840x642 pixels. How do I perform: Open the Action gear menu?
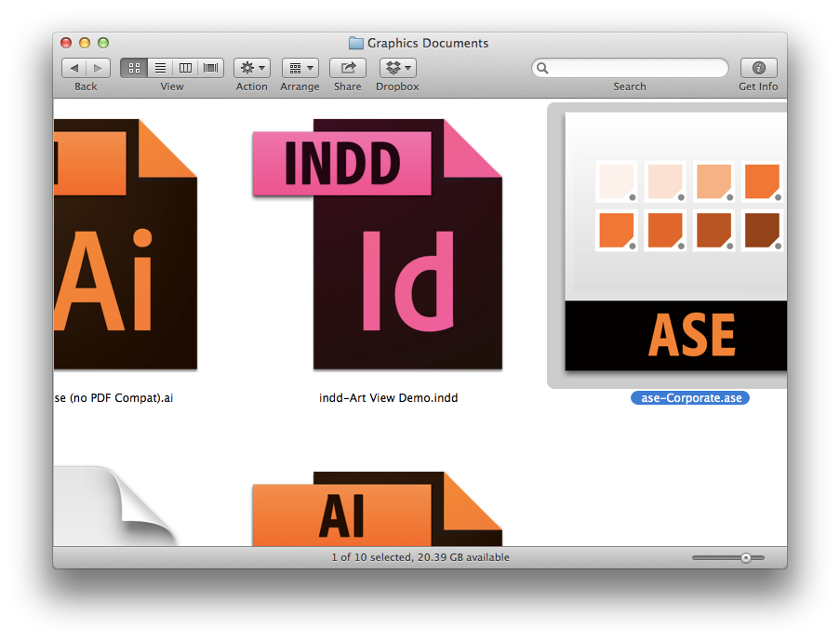pos(252,68)
